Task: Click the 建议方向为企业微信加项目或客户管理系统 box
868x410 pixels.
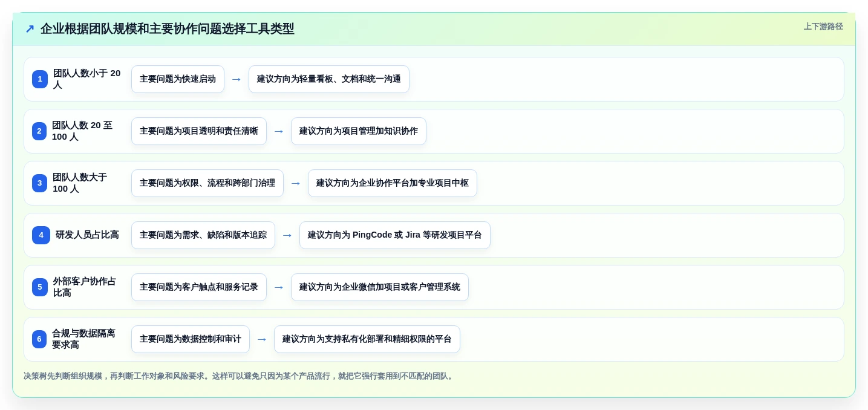Action: pos(380,287)
